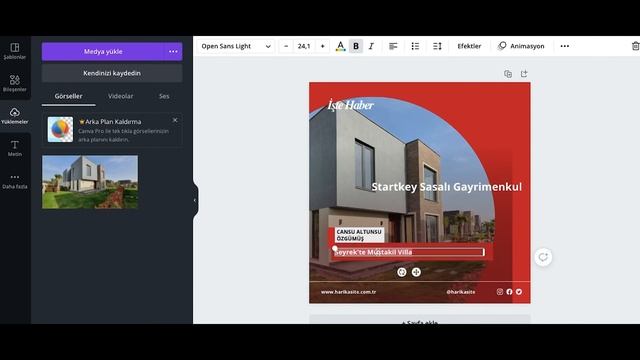The height and width of the screenshot is (360, 640).
Task: Click the Seyrek'te Müstakil Villa text box
Action: coord(409,252)
